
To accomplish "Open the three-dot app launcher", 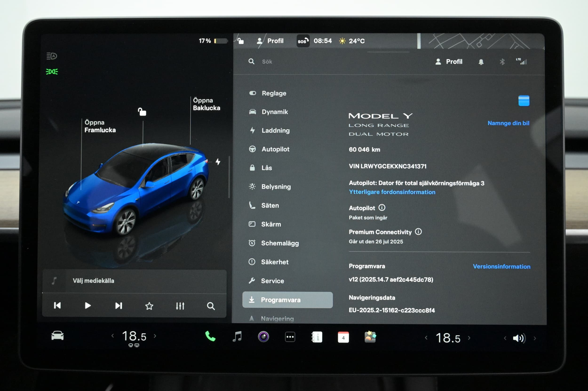I will (290, 337).
